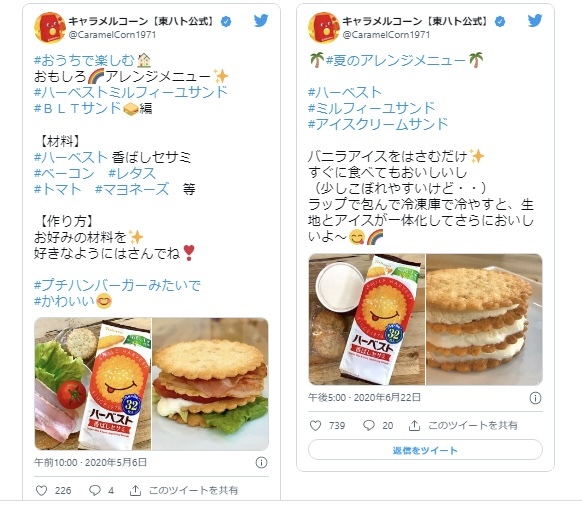The width and height of the screenshot is (582, 510).
Task: Open the ice cream cracker sandwich photo
Action: [x=484, y=319]
